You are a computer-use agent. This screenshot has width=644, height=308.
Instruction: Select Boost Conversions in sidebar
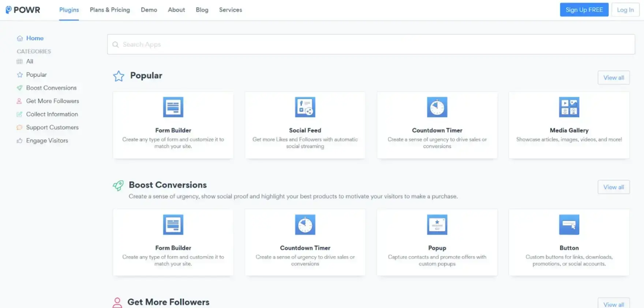point(51,88)
